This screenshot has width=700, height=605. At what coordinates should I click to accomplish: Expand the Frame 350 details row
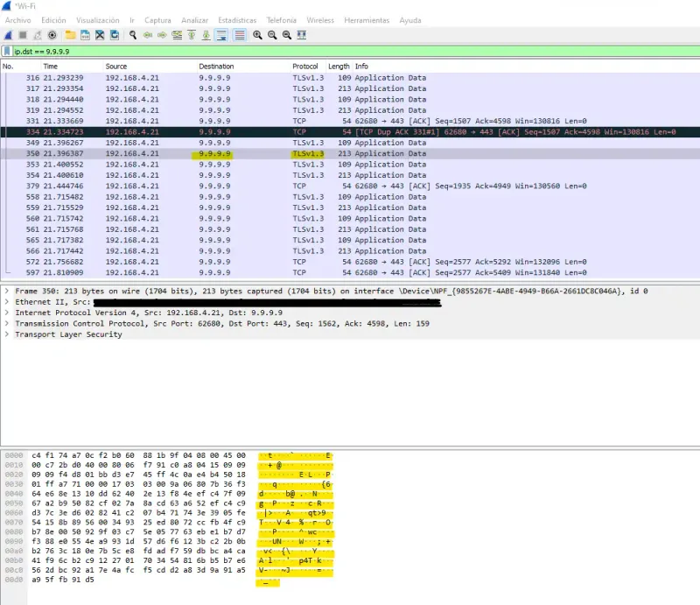pos(7,291)
